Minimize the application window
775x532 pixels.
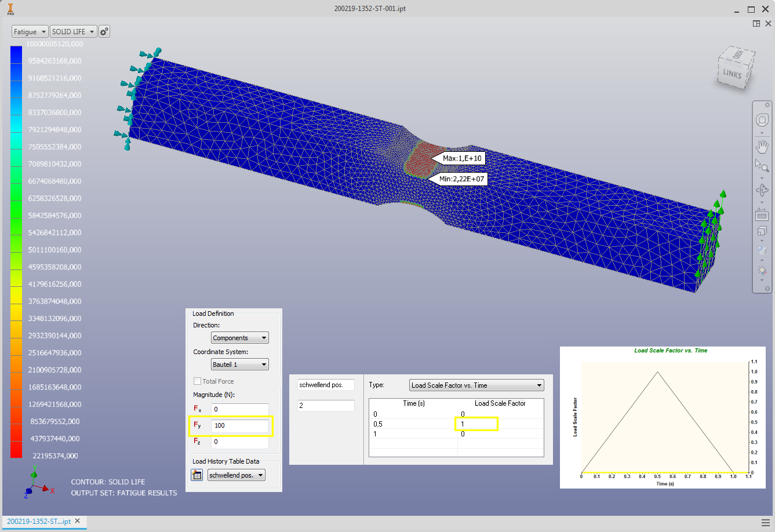737,9
